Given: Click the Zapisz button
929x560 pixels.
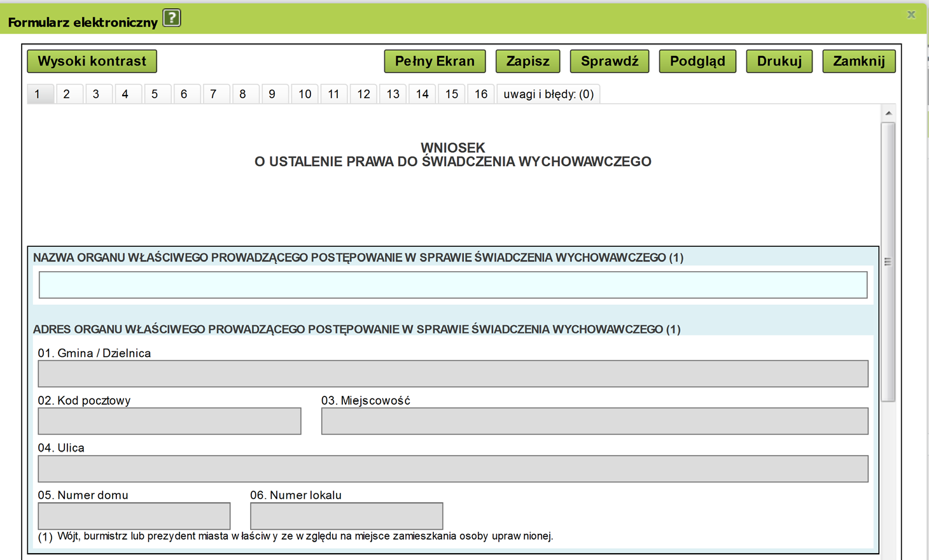Looking at the screenshot, I should click(x=527, y=61).
